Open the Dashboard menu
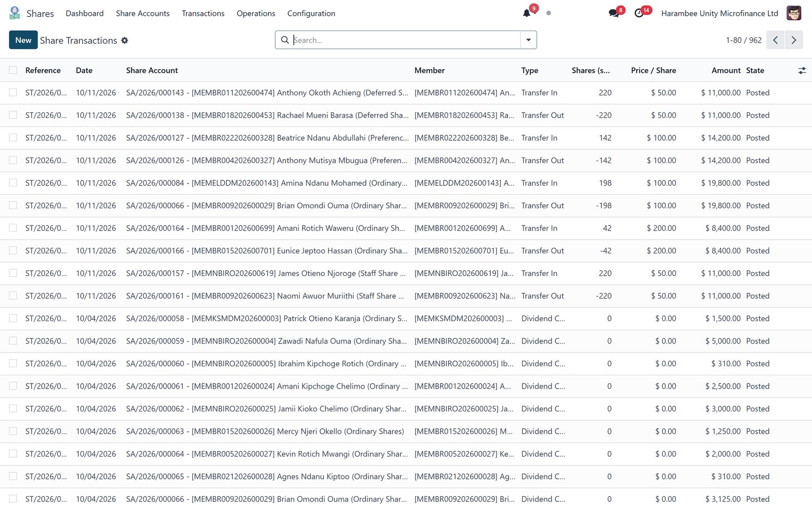 pyautogui.click(x=85, y=13)
